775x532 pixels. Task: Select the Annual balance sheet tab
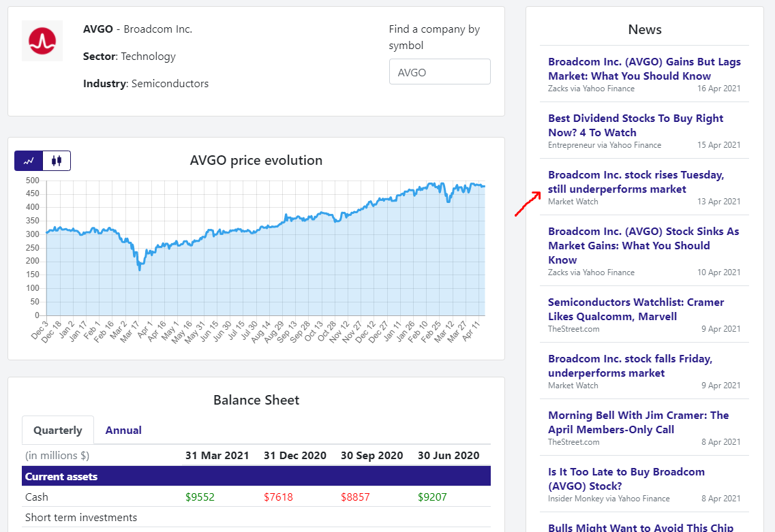pyautogui.click(x=123, y=431)
